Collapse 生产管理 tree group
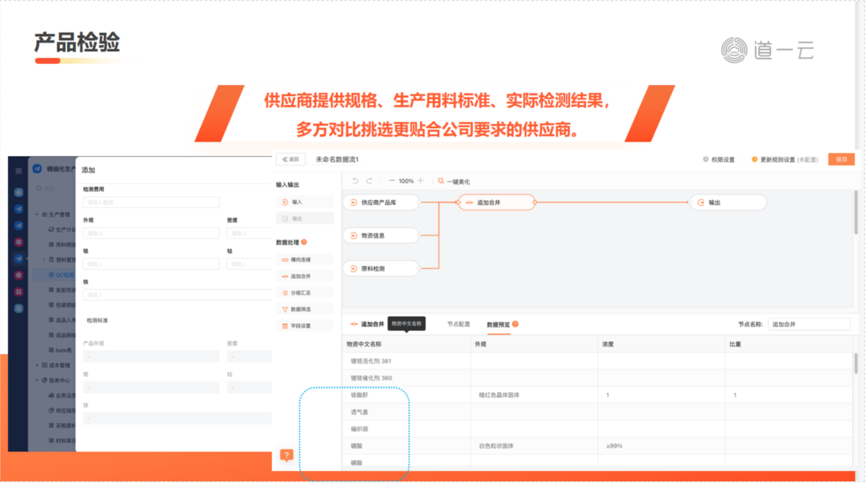The image size is (868, 489). 37,215
